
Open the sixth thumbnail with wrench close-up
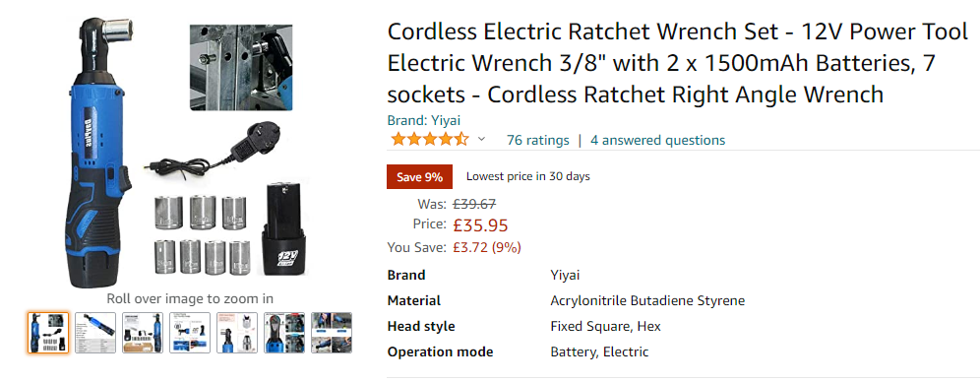(x=284, y=333)
